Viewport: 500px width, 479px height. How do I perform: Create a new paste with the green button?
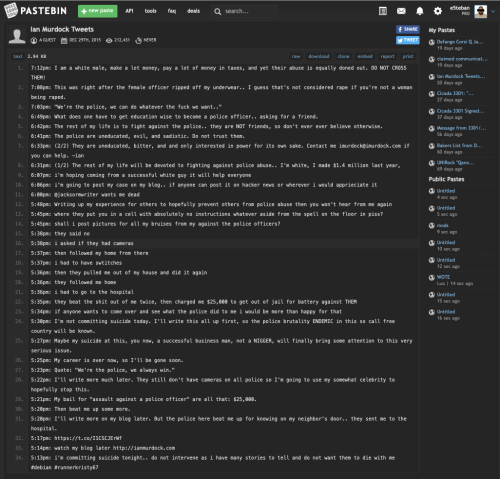pyautogui.click(x=97, y=11)
